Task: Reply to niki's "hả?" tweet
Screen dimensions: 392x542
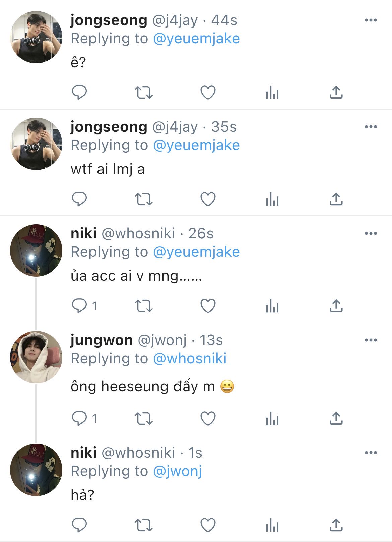Action: pos(79,525)
